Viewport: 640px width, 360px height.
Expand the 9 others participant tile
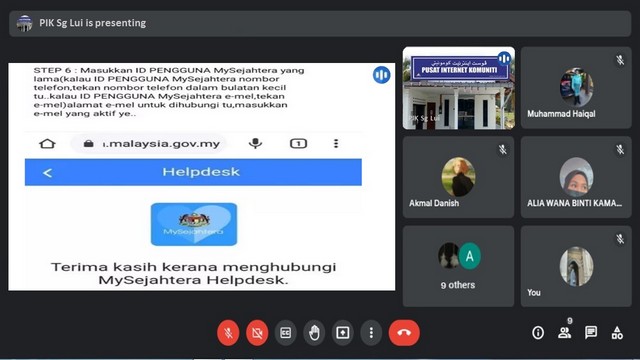tap(458, 266)
